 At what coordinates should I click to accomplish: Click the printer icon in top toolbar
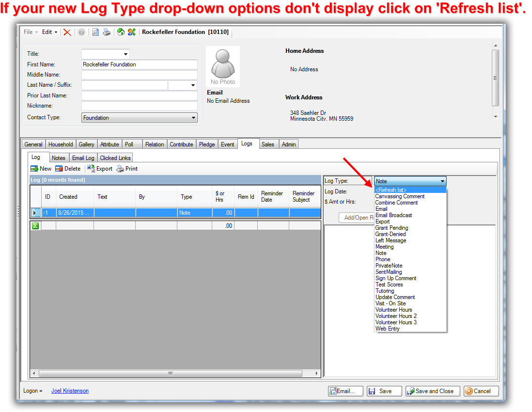pyautogui.click(x=107, y=32)
